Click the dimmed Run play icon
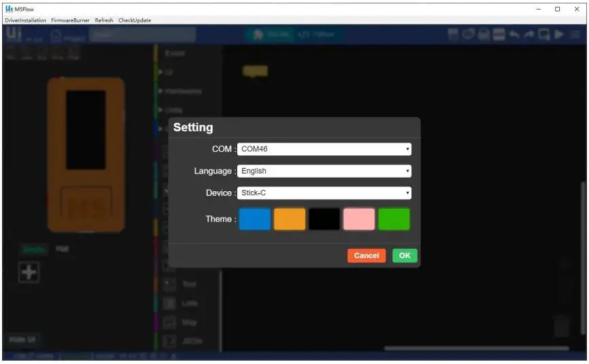 [x=559, y=35]
